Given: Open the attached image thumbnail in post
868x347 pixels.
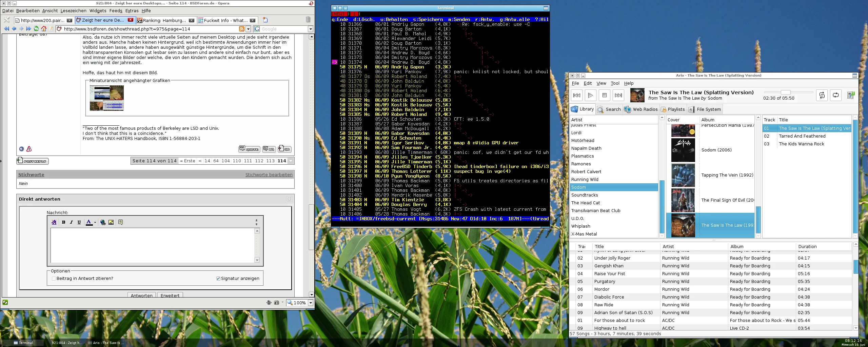Looking at the screenshot, I should 106,98.
